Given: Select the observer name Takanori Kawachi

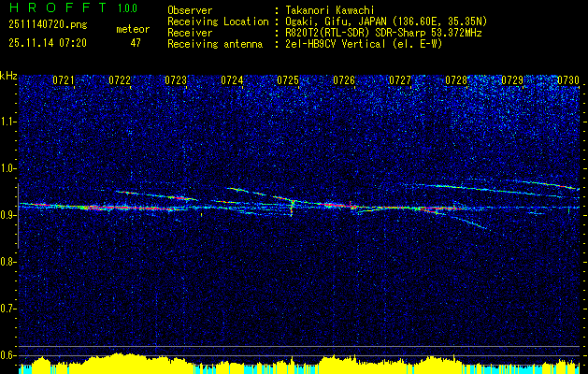Looking at the screenshot, I should tap(329, 10).
